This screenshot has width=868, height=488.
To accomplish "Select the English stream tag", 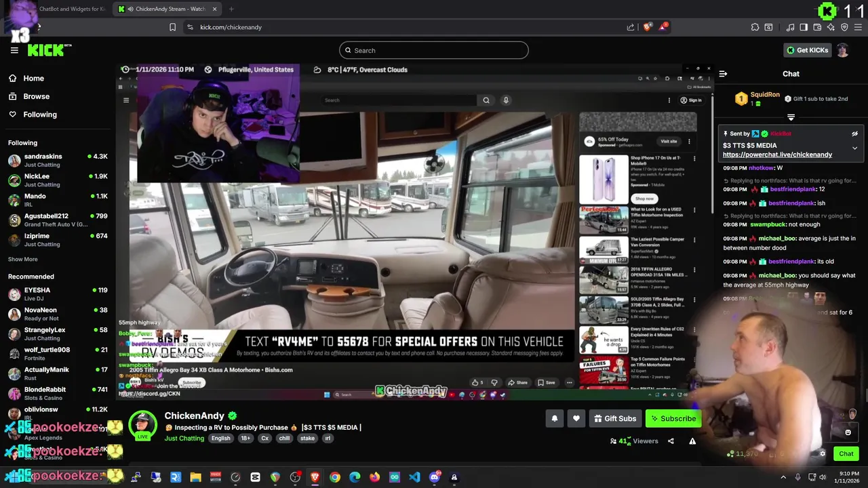I will click(x=220, y=439).
